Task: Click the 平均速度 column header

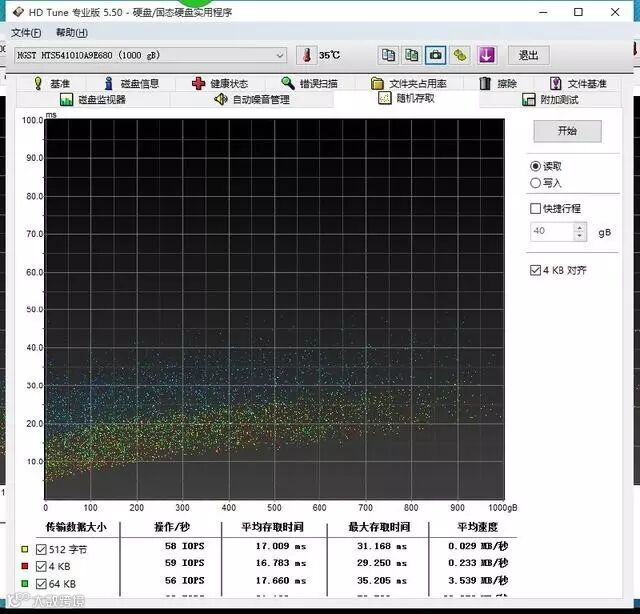Action: click(x=478, y=527)
